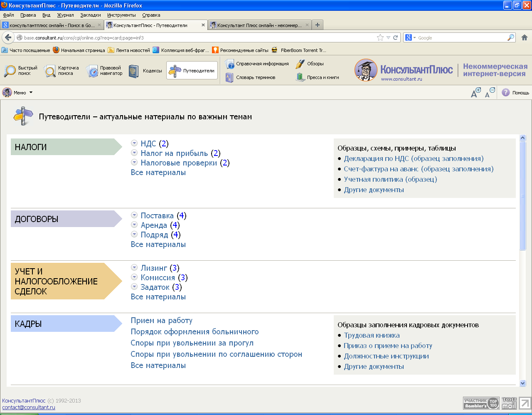Expand the Налог на прибыль item
This screenshot has height=415, width=532.
pos(134,153)
